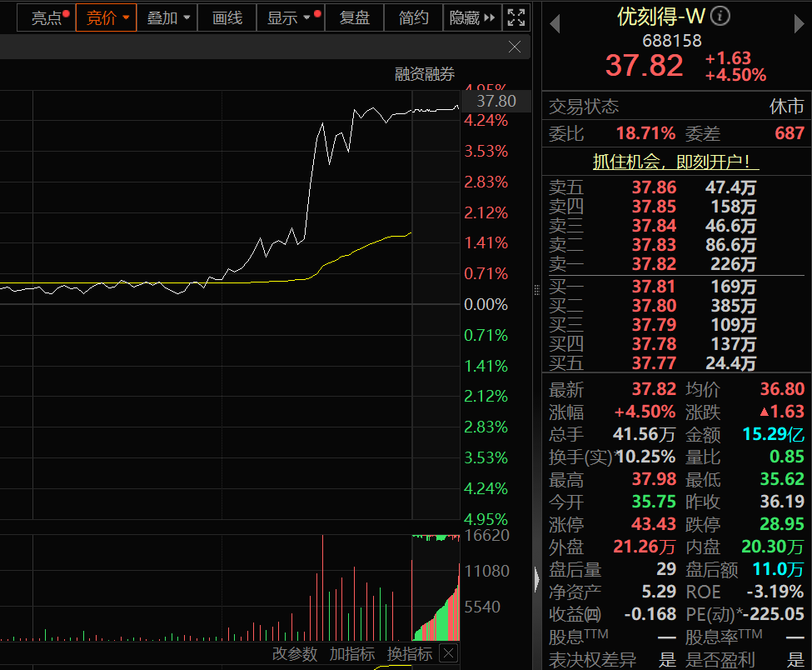Toggle the 亮点 highlights feature
812x670 pixels.
tap(46, 17)
